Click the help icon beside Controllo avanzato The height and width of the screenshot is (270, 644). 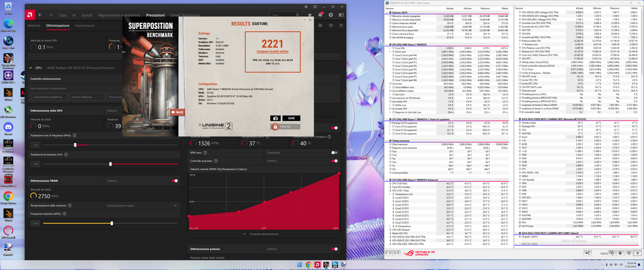(x=216, y=161)
